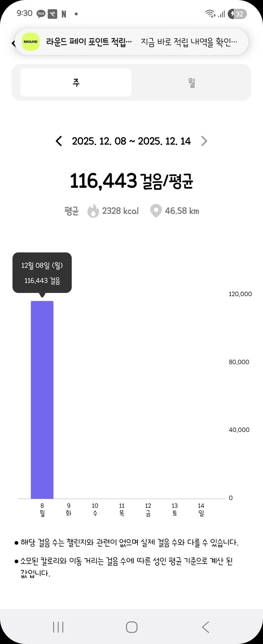Viewport: 263px width, 644px height.
Task: Tap the 12월 08일 tooltip bubble
Action: click(42, 273)
